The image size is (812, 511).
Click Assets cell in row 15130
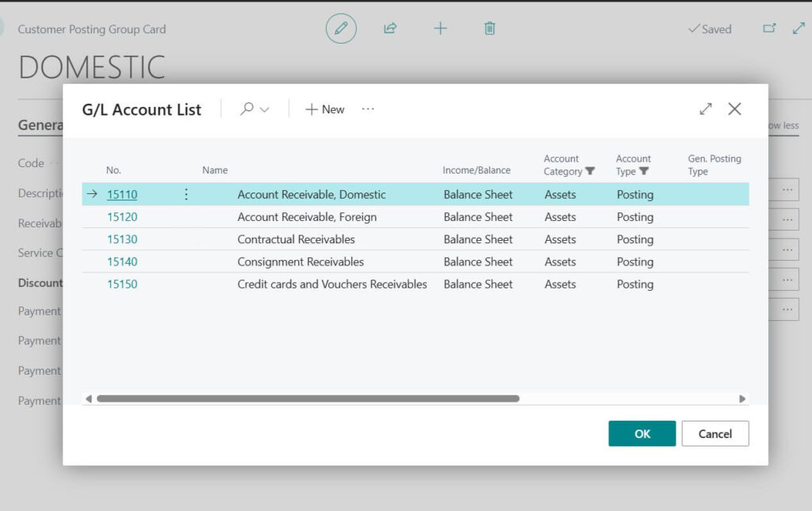click(561, 239)
